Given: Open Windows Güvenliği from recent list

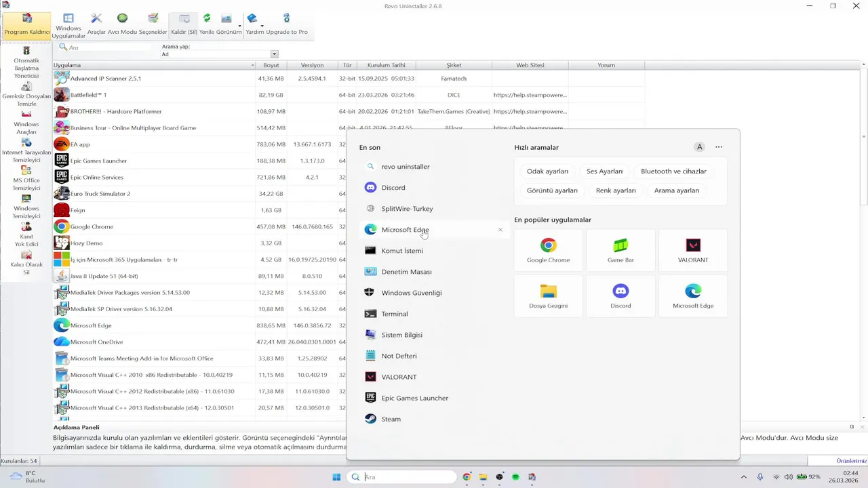Looking at the screenshot, I should pos(434,292).
